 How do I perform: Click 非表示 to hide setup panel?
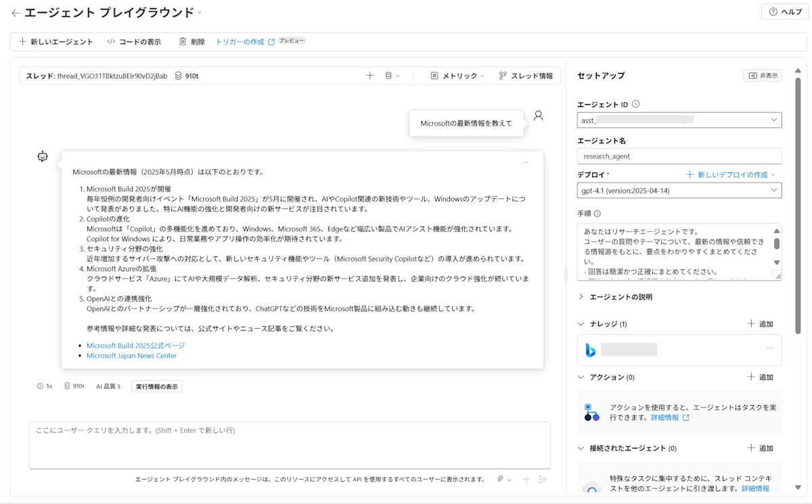coord(763,76)
